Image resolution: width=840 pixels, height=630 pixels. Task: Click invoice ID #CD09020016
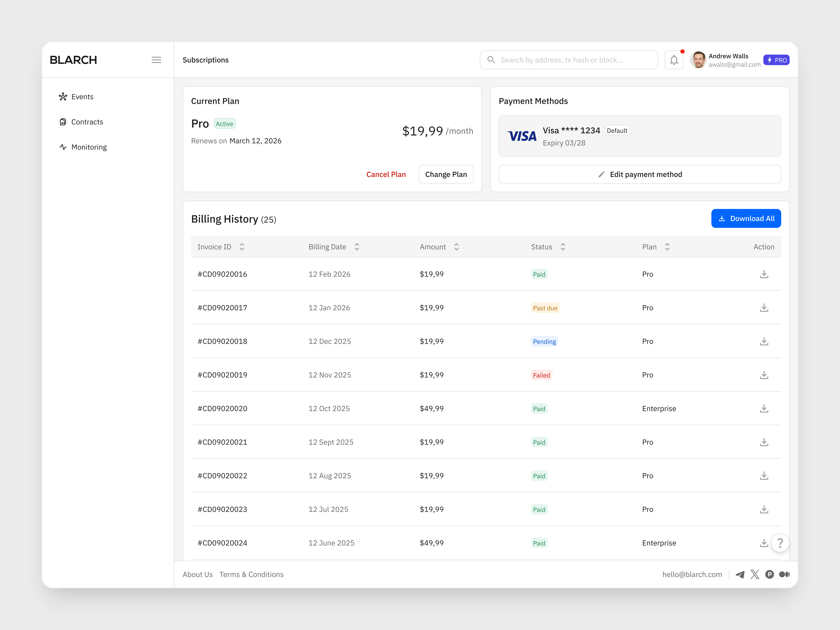tap(222, 274)
